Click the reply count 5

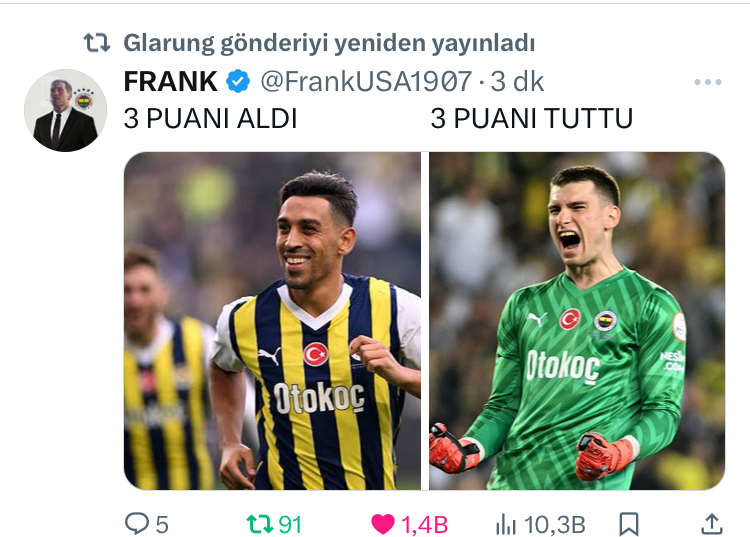[162, 525]
